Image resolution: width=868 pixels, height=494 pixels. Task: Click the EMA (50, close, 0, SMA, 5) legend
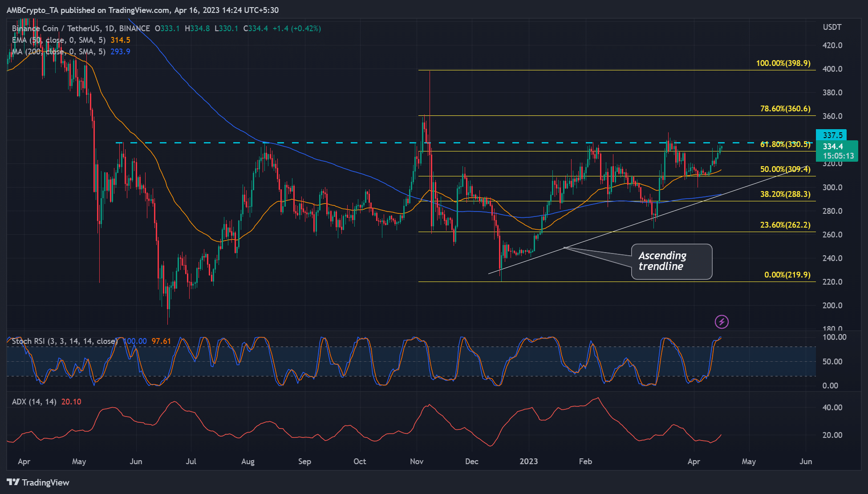pos(59,40)
